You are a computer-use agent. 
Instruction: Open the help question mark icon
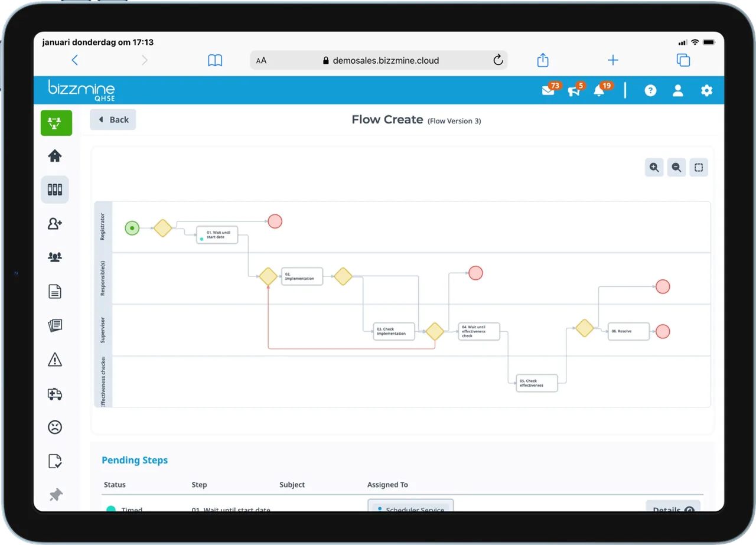pyautogui.click(x=650, y=90)
